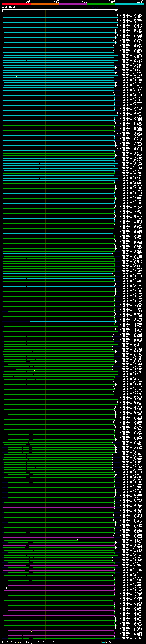Click label UniRef100_B9HIR4
Screen dimensions: 146x644
click(131, 120)
